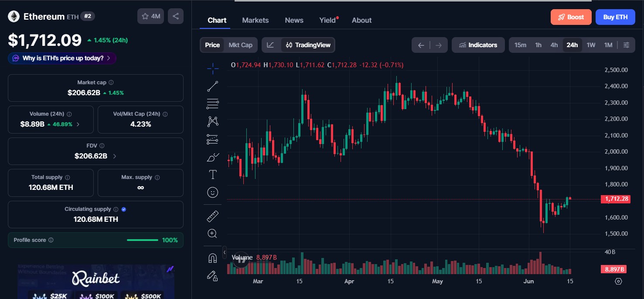Screen dimensions: 644x299
Task: Click Max. supply info icon
Action: (x=157, y=178)
